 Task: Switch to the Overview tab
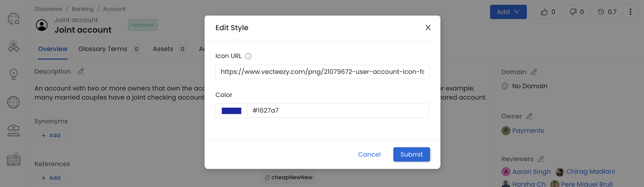(x=53, y=49)
